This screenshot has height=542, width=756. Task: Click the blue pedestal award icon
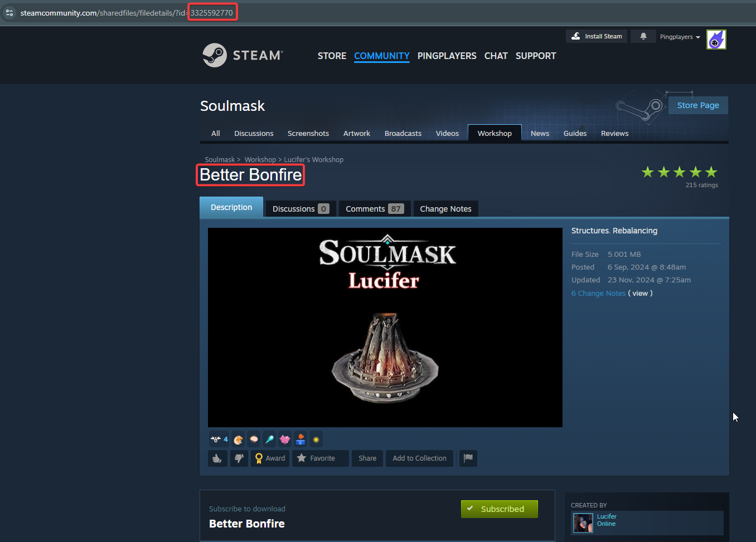[x=301, y=440]
